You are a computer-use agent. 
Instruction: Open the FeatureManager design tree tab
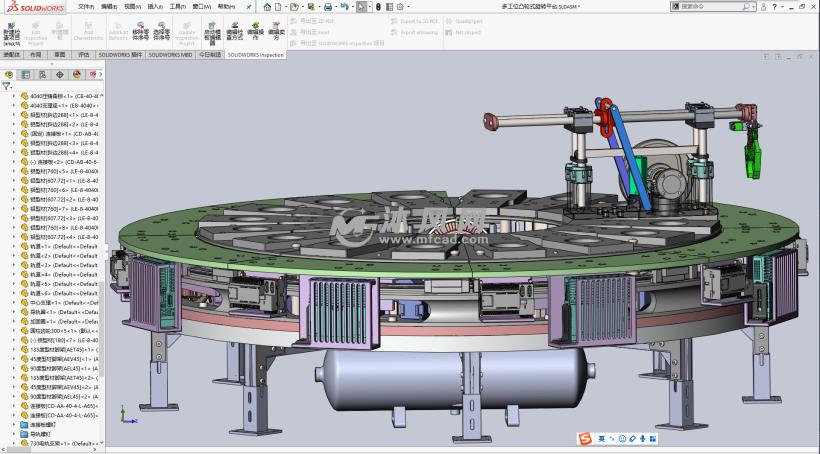click(10, 73)
